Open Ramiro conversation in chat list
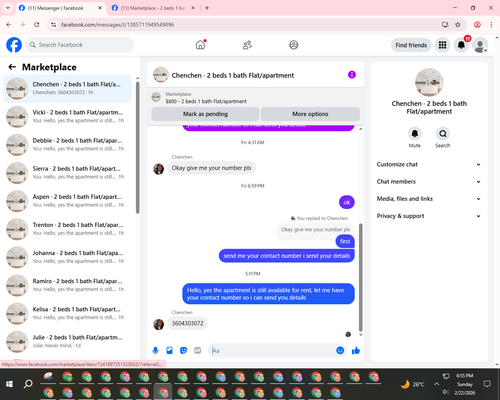The width and height of the screenshot is (500, 400). pos(67,285)
